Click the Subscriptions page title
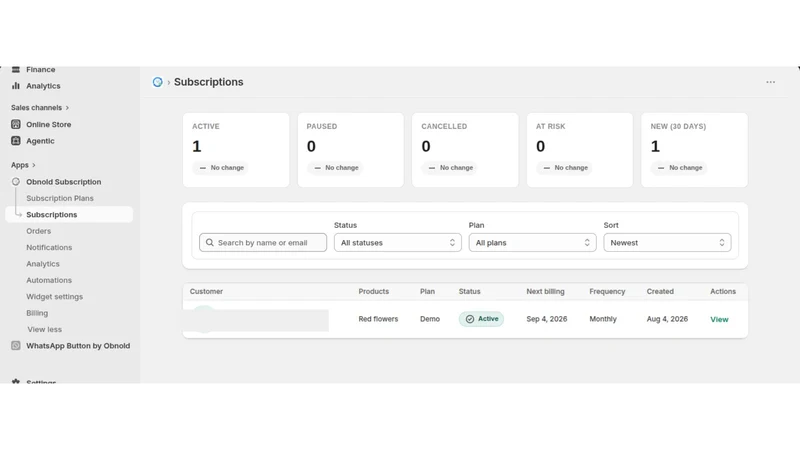 point(209,82)
